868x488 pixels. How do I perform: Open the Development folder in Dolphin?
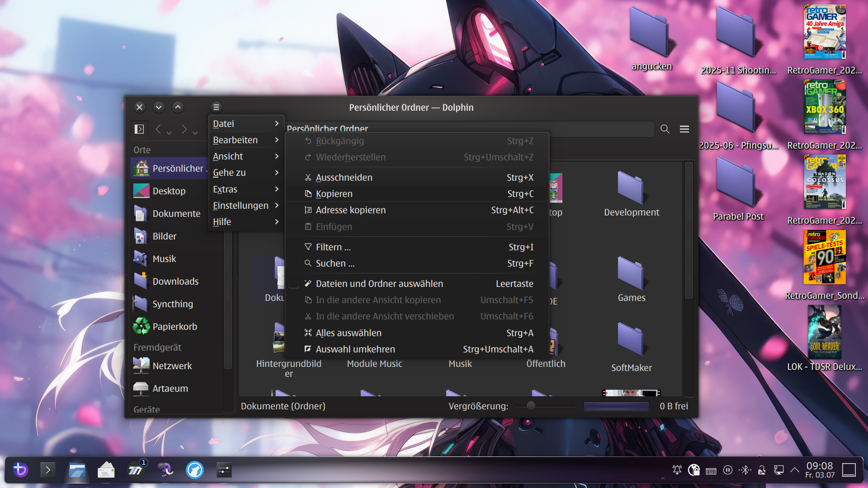(x=632, y=193)
